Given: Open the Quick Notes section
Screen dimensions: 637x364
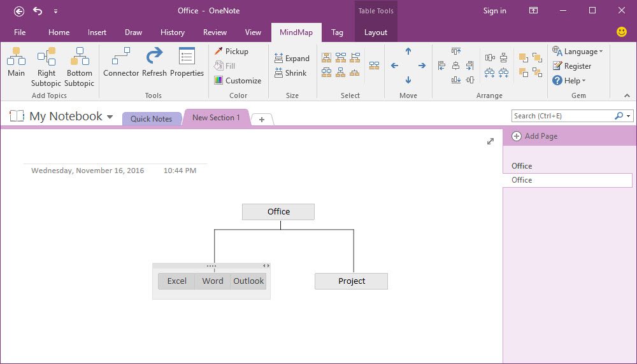Looking at the screenshot, I should click(x=151, y=119).
